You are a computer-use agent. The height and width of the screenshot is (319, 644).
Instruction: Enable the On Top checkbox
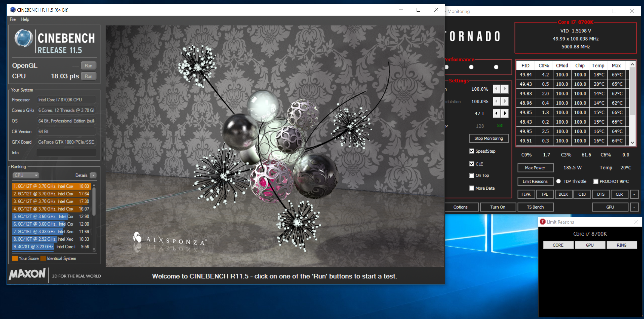pos(472,175)
